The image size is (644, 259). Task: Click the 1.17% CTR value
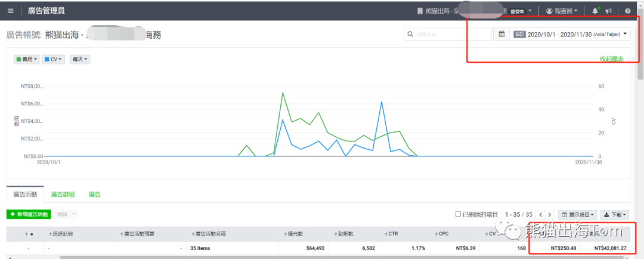[417, 248]
